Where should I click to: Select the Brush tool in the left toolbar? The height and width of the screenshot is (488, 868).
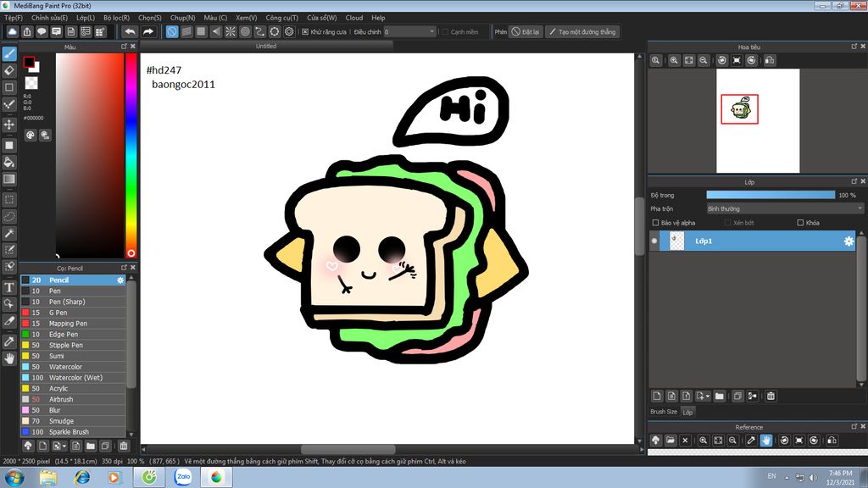click(x=9, y=53)
